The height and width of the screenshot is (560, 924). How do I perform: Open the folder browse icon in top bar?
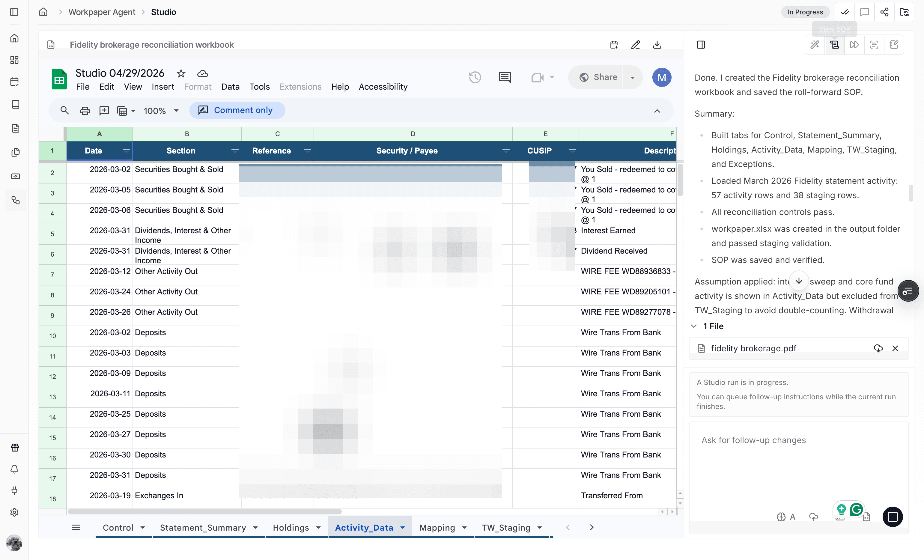(x=904, y=12)
